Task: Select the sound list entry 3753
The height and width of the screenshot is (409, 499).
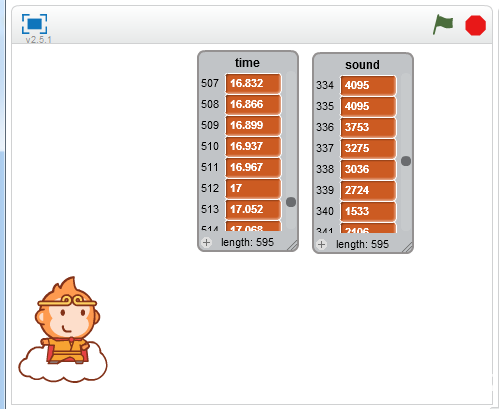Action: pos(368,127)
